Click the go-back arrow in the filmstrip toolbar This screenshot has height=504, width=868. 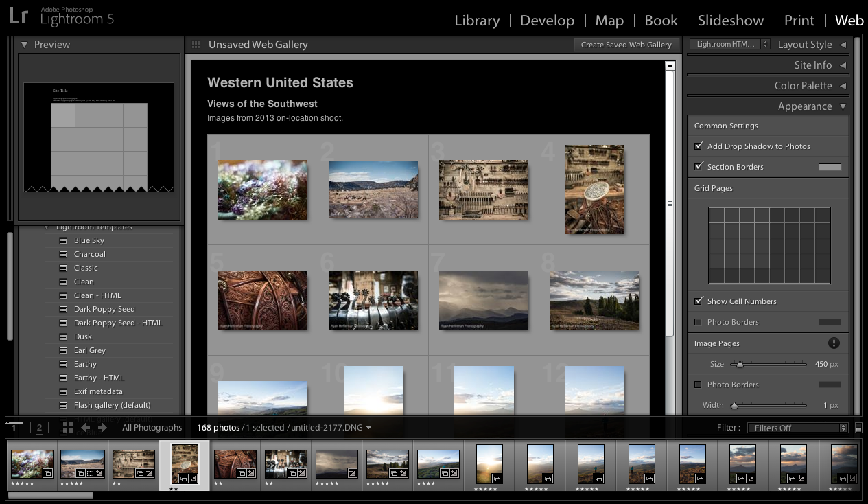tap(84, 427)
